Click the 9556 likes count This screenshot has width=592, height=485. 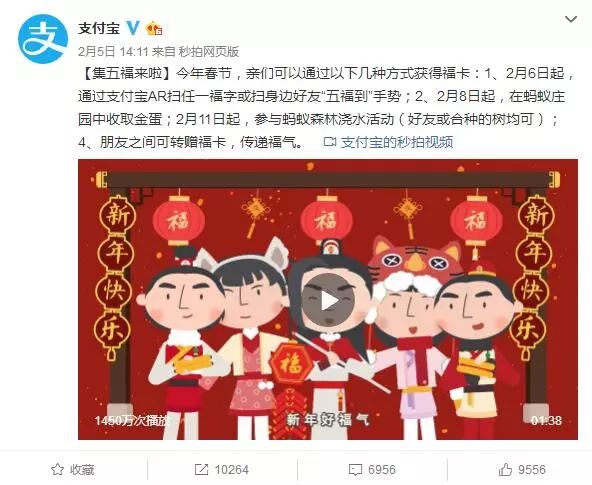(x=532, y=470)
